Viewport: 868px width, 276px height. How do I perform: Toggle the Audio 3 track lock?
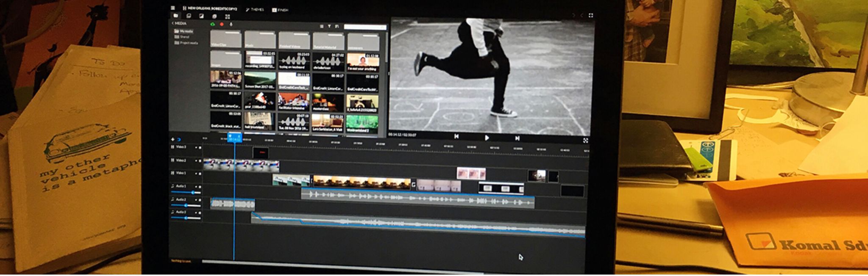200,212
